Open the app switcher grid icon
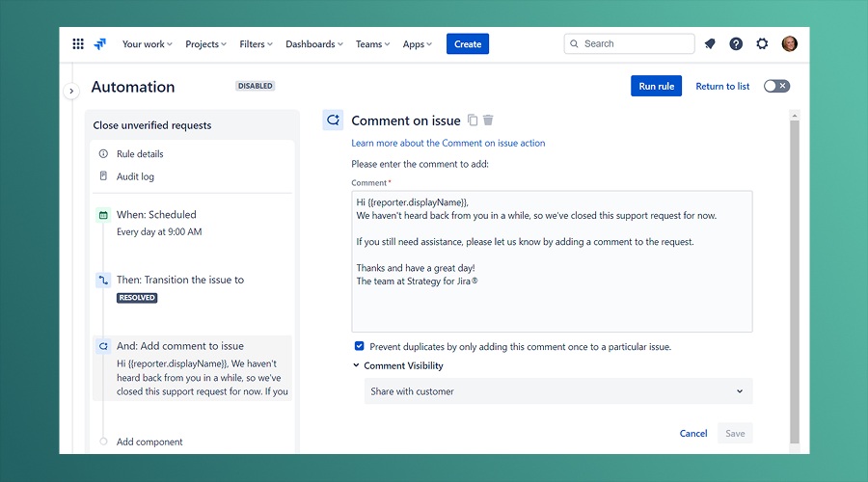 (x=78, y=43)
